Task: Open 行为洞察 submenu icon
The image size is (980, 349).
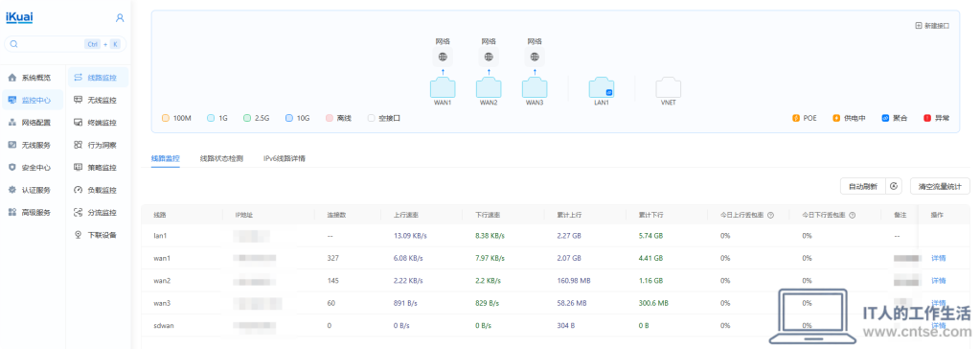Action: click(79, 145)
